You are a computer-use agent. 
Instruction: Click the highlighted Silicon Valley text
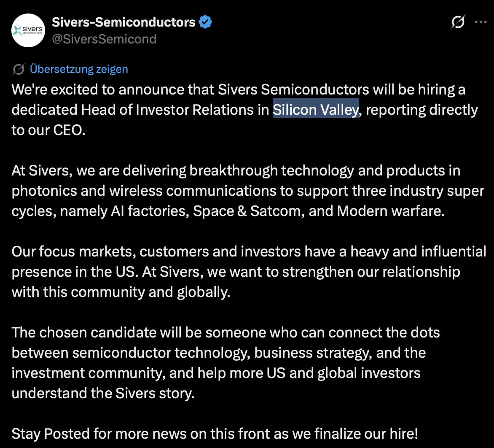(315, 109)
